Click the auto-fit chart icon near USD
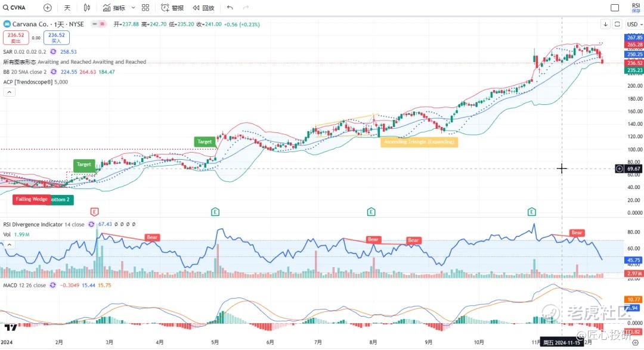Screen dimensions: 644x350 tap(617, 24)
